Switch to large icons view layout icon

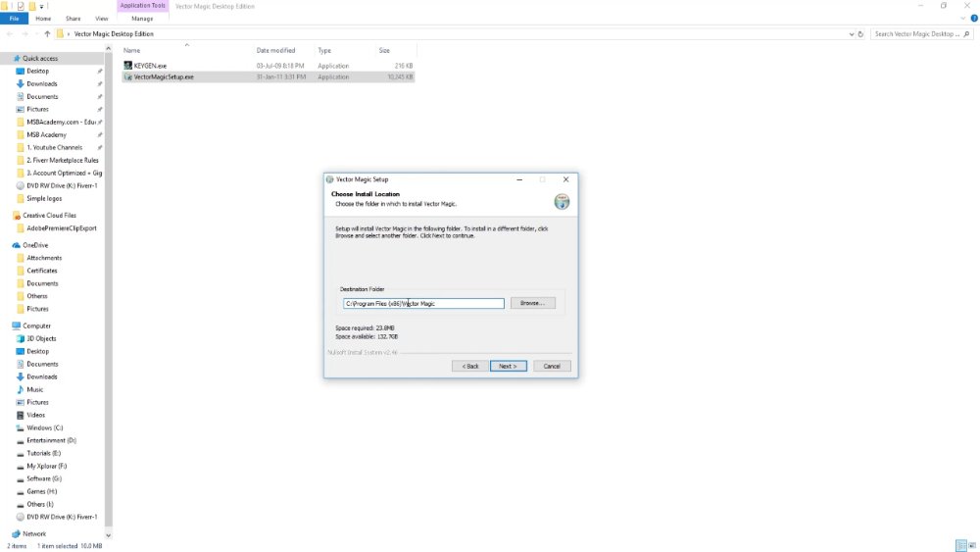(x=972, y=546)
